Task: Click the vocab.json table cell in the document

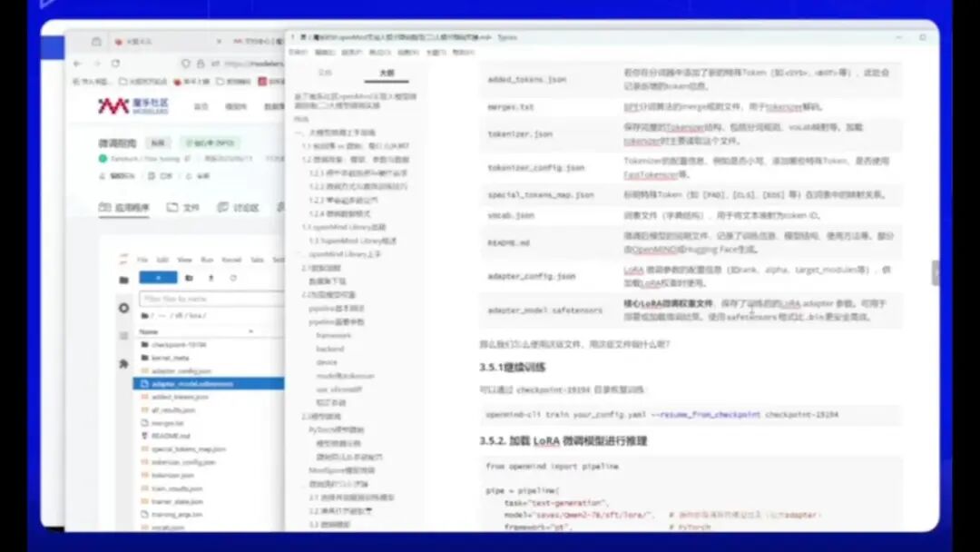Action: point(511,215)
